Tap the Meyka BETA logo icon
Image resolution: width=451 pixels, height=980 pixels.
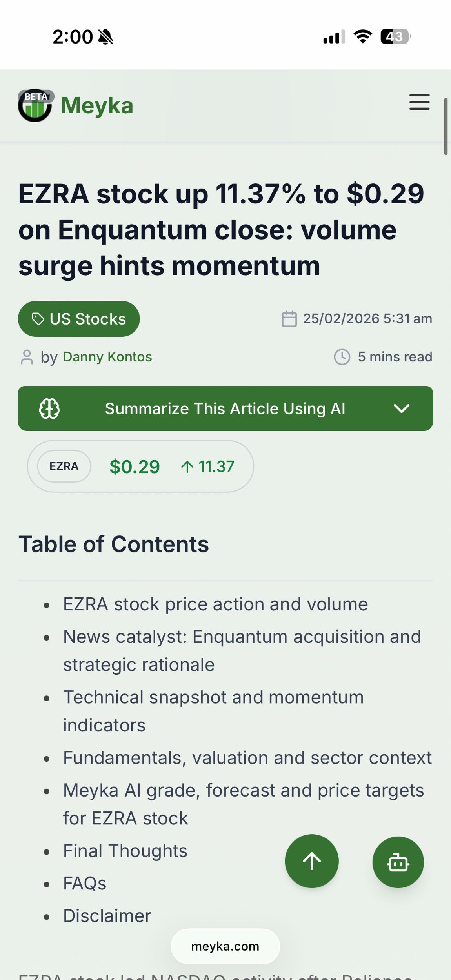coord(35,105)
